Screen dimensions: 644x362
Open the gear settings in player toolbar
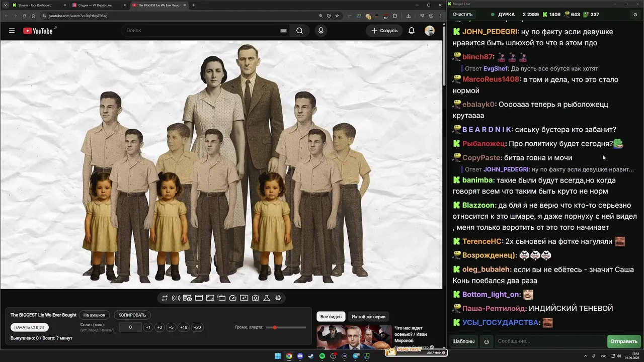click(x=278, y=298)
